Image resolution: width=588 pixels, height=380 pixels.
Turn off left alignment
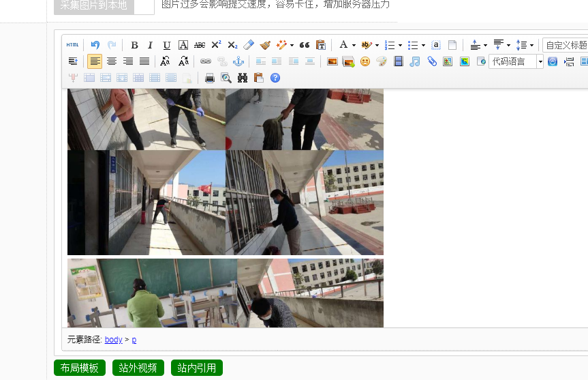tap(95, 61)
